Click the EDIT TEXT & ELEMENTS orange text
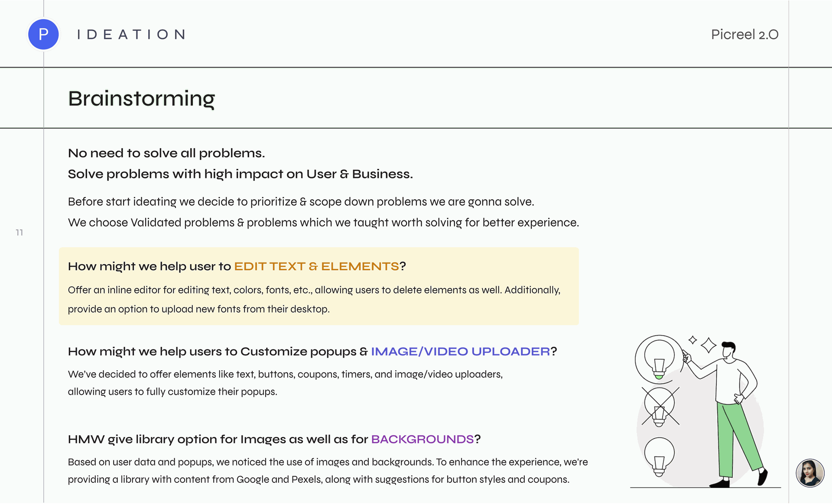Image resolution: width=832 pixels, height=504 pixels. pos(316,266)
